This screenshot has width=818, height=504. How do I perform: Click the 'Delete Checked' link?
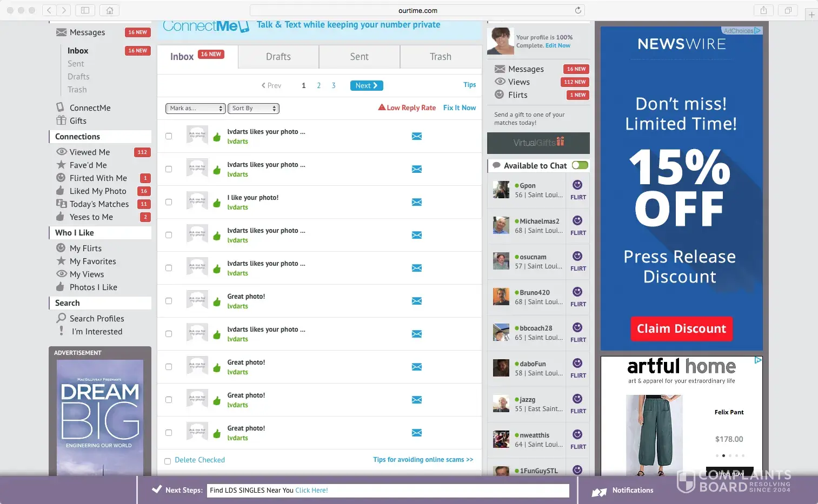tap(200, 460)
